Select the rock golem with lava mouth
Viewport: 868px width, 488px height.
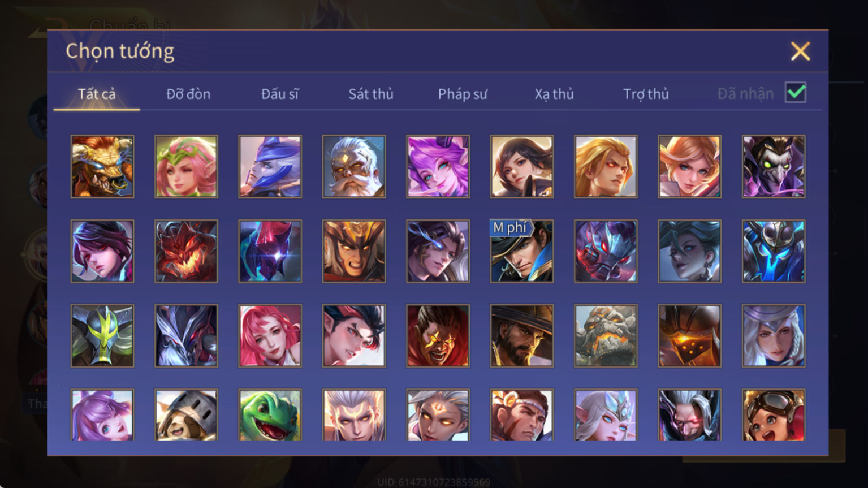click(606, 336)
